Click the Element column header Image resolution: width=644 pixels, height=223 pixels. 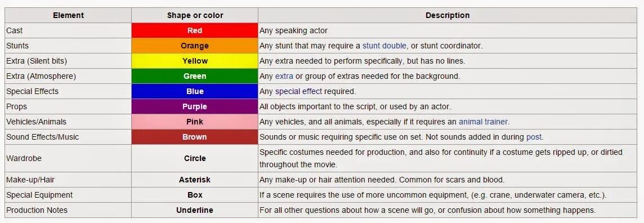[x=68, y=15]
